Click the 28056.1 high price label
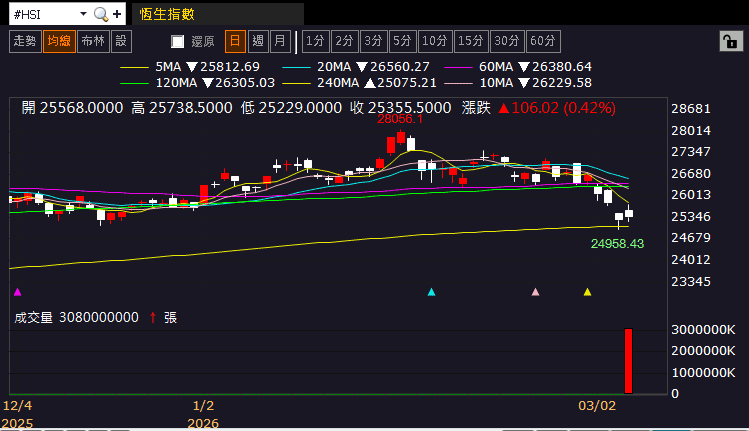This screenshot has width=749, height=431. coord(400,119)
